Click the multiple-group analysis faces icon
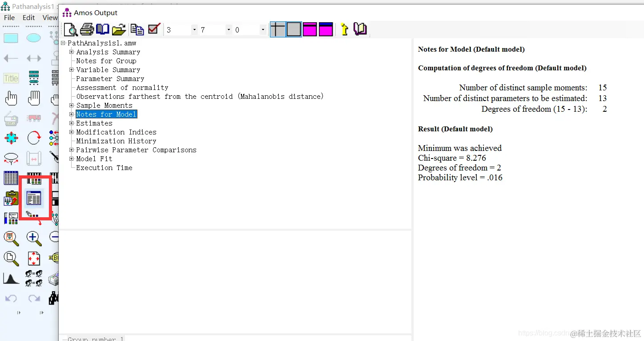Viewport: 644px width, 341px height. (x=34, y=278)
